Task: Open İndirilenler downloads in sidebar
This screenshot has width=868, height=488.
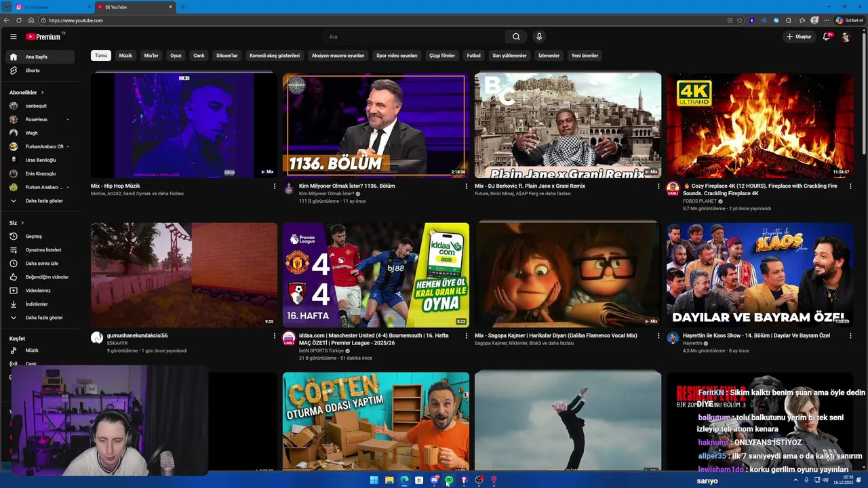Action: pyautogui.click(x=41, y=304)
